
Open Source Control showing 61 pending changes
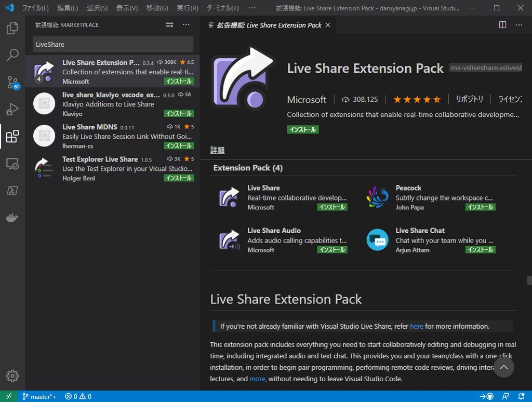click(12, 82)
